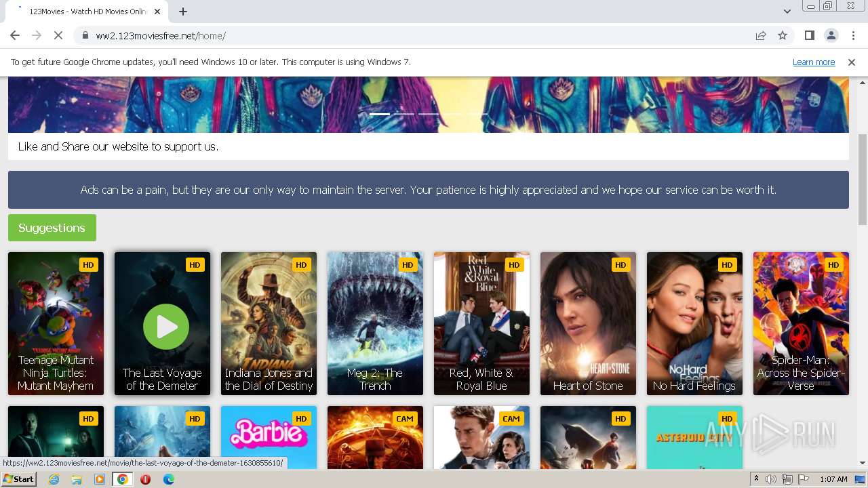The image size is (868, 488).
Task: Open No Hard Feelings movie
Action: (x=694, y=323)
